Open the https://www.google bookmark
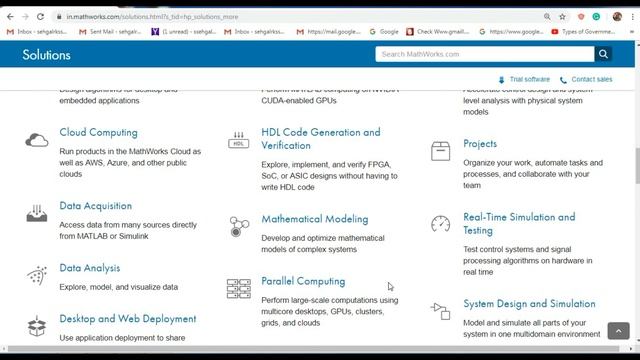Image resolution: width=640 pixels, height=360 pixels. (x=511, y=31)
